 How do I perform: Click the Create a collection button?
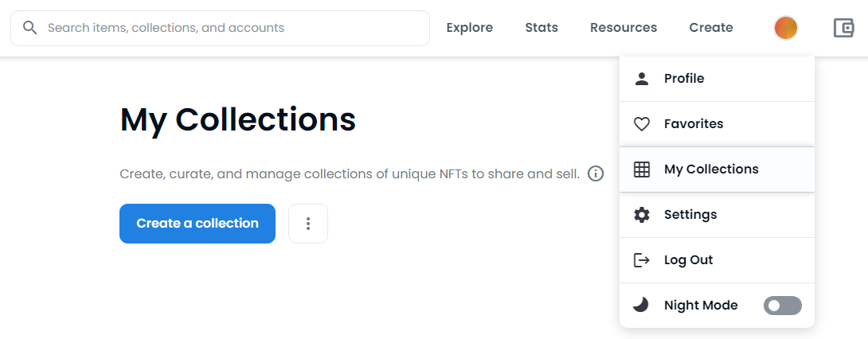click(197, 224)
